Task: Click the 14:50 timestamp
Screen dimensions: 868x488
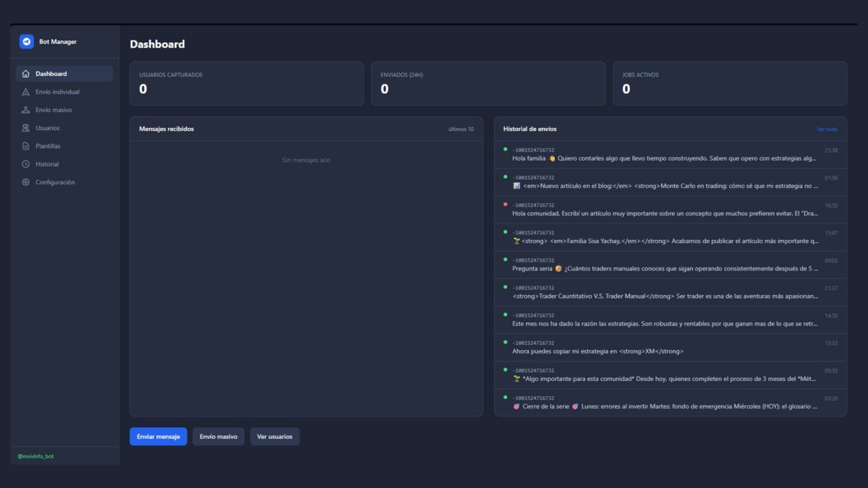Action: coord(831,315)
